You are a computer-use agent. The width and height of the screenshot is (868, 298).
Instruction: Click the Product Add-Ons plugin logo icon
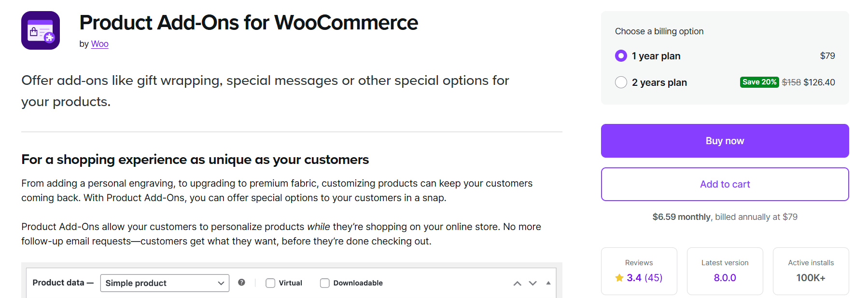coord(41,30)
